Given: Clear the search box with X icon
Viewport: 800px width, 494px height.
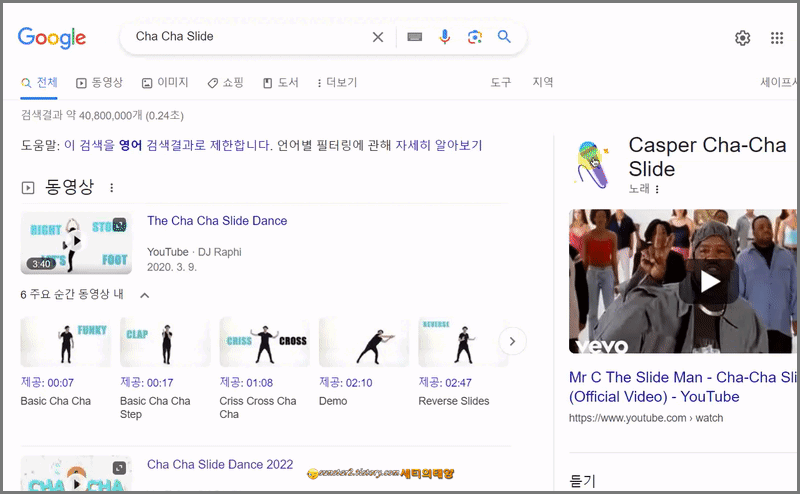Looking at the screenshot, I should pyautogui.click(x=378, y=37).
